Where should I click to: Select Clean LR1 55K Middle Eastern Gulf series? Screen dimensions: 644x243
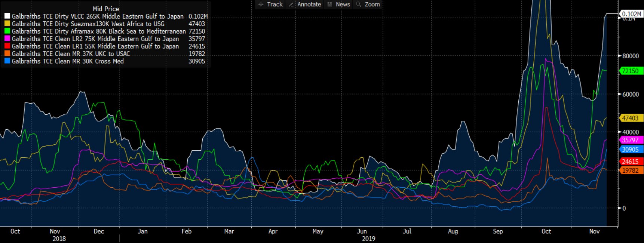tap(95, 46)
